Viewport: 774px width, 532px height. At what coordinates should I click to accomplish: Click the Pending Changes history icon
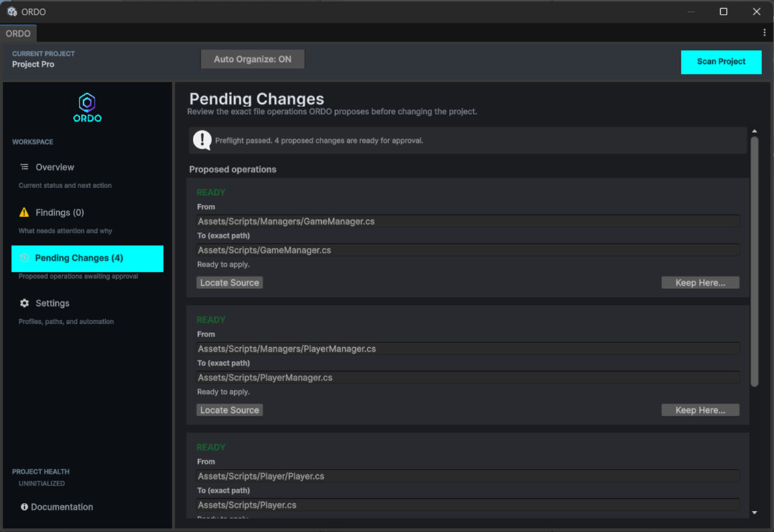tap(24, 257)
